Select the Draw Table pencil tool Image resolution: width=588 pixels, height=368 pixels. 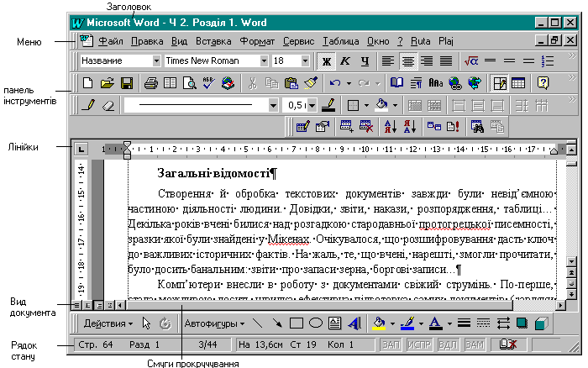point(88,105)
